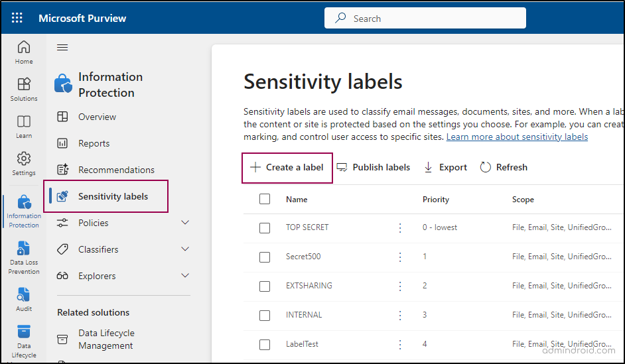Image resolution: width=625 pixels, height=364 pixels.
Task: Select the Secret500 row checkbox
Action: pyautogui.click(x=265, y=257)
